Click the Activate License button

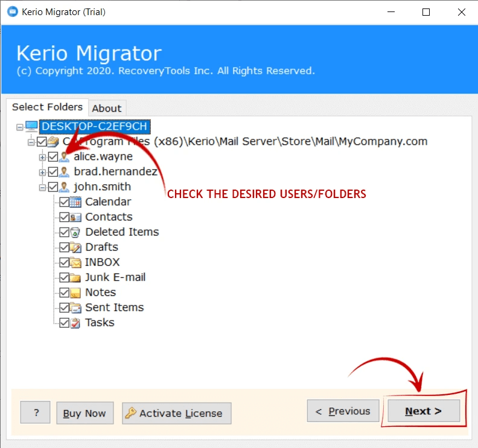coord(177,413)
